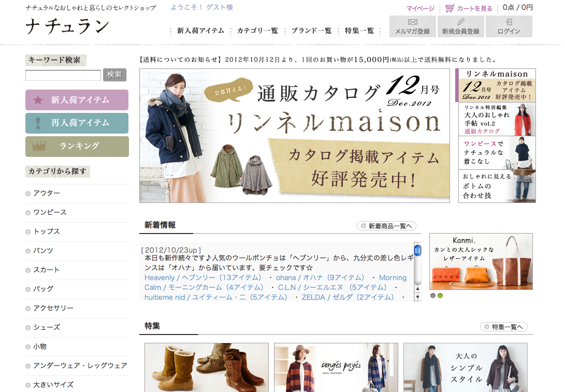Open the トップス category
Screen dimensions: 565x392
47,231
